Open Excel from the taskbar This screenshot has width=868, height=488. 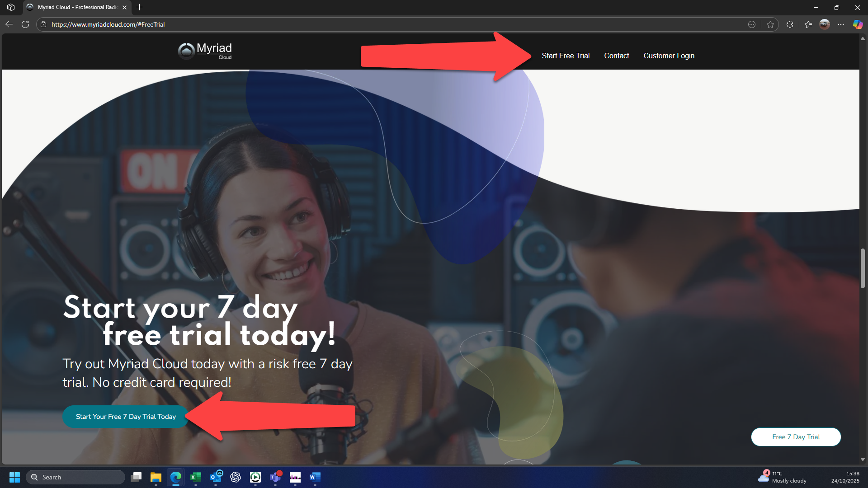pos(196,477)
